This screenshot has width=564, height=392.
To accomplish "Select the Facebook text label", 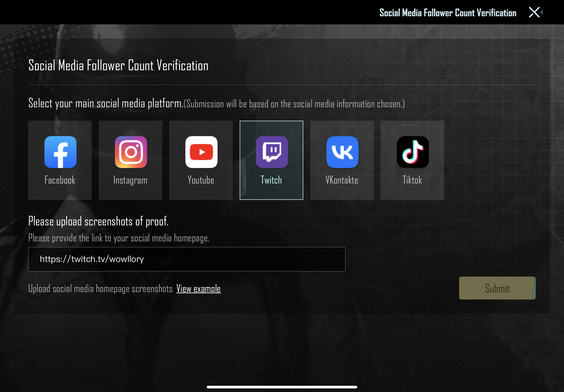I will pos(60,180).
